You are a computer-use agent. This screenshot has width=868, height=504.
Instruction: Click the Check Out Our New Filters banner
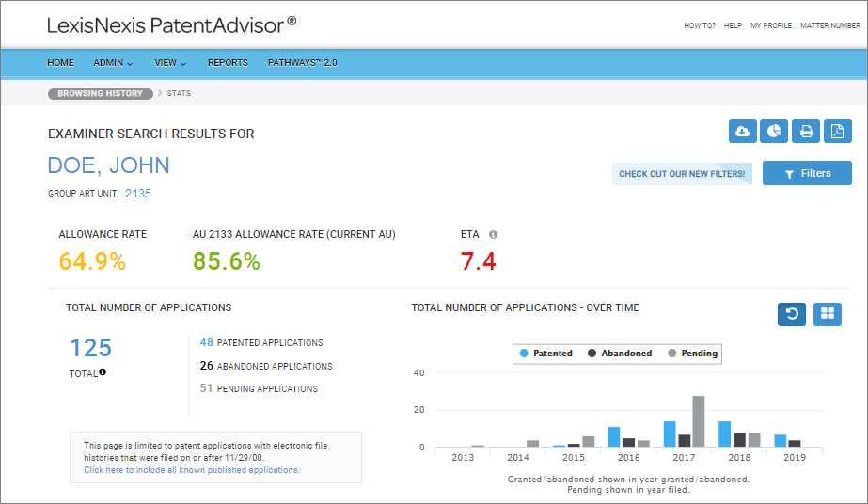(682, 174)
